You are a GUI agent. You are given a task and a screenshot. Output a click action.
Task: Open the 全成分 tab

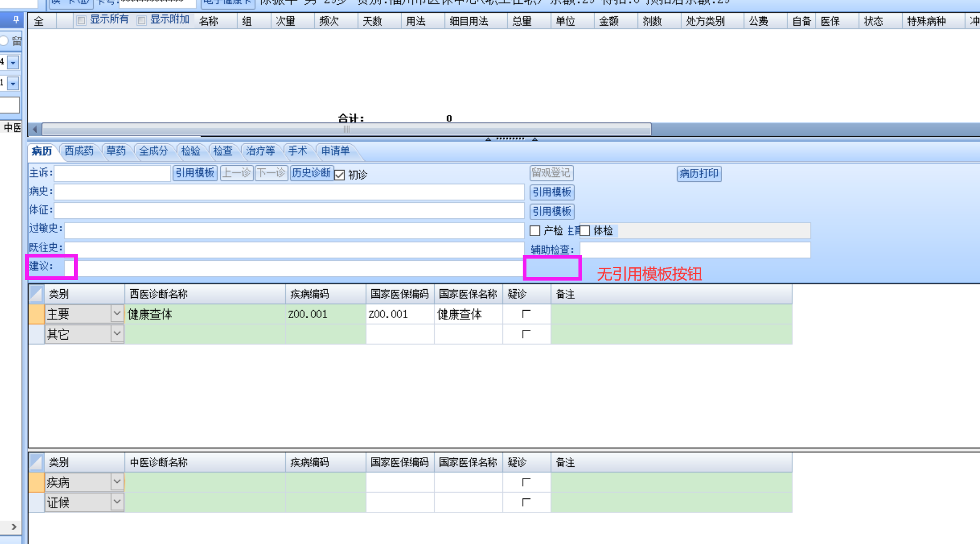(153, 151)
